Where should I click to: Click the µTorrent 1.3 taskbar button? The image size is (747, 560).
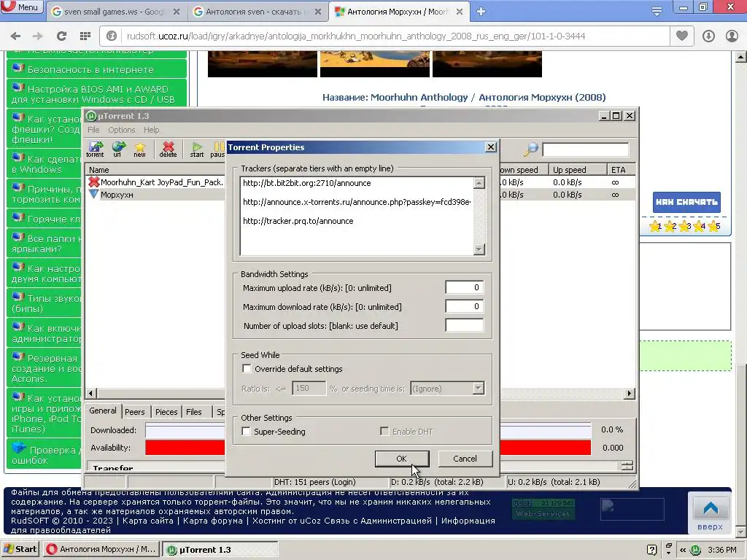tap(219, 550)
